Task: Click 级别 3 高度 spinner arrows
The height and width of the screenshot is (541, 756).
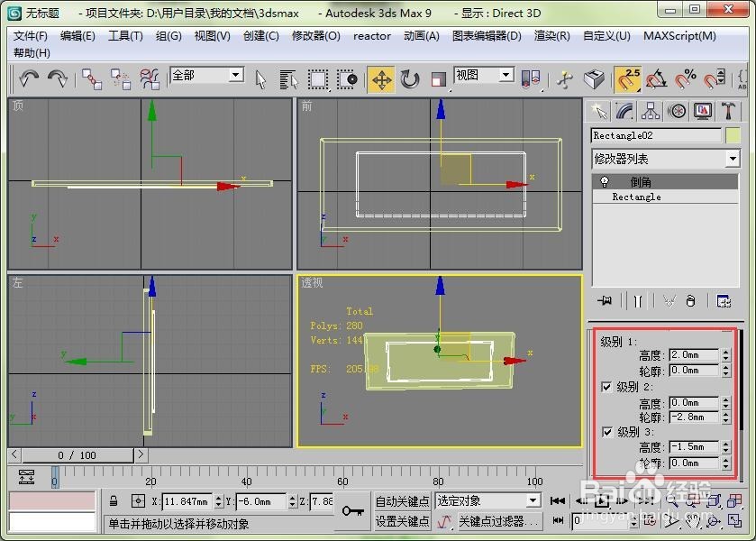Action: click(x=725, y=447)
